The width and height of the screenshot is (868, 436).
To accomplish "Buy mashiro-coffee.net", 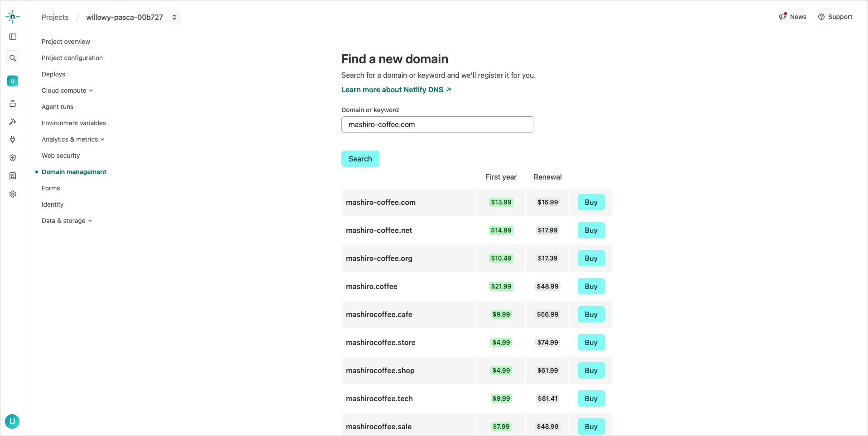I will (591, 230).
